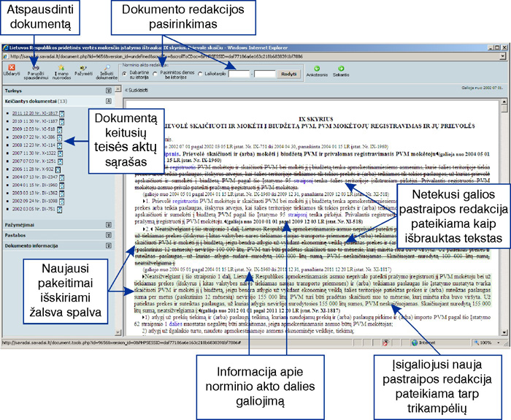Open 2008 12 23 Nr. XI-114 document link
The width and height of the screenshot is (511, 420).
coord(34,145)
